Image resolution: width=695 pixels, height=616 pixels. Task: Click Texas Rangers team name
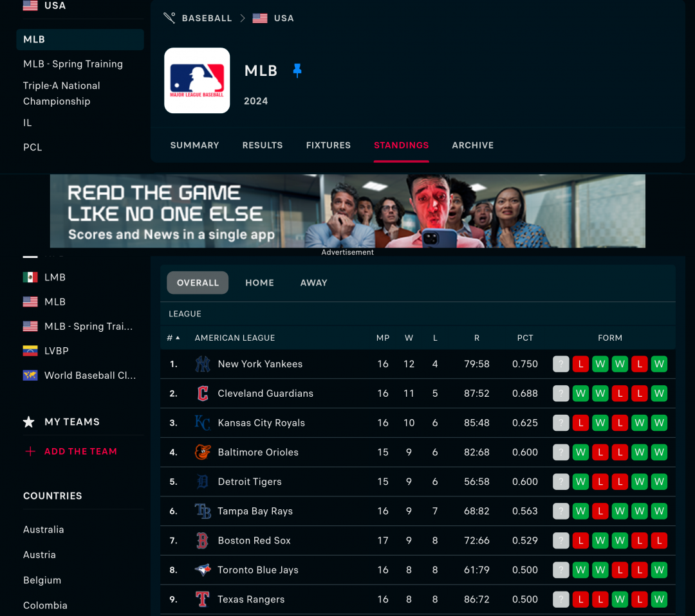click(x=252, y=599)
